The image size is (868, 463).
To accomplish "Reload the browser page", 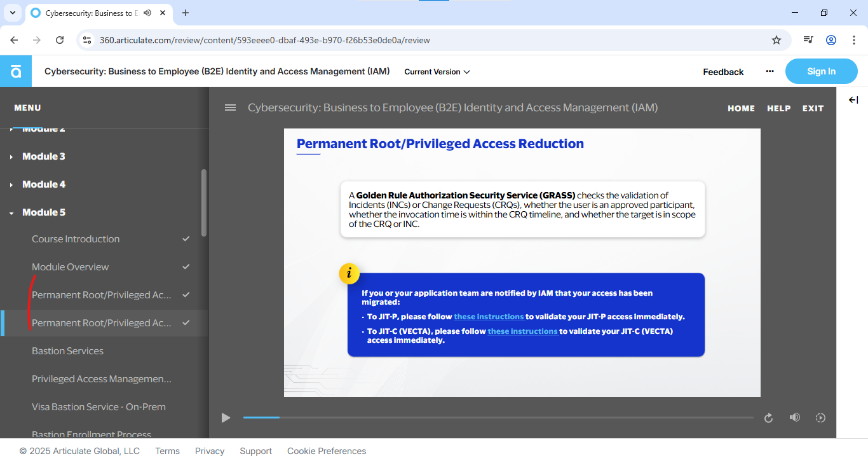I will 60,40.
